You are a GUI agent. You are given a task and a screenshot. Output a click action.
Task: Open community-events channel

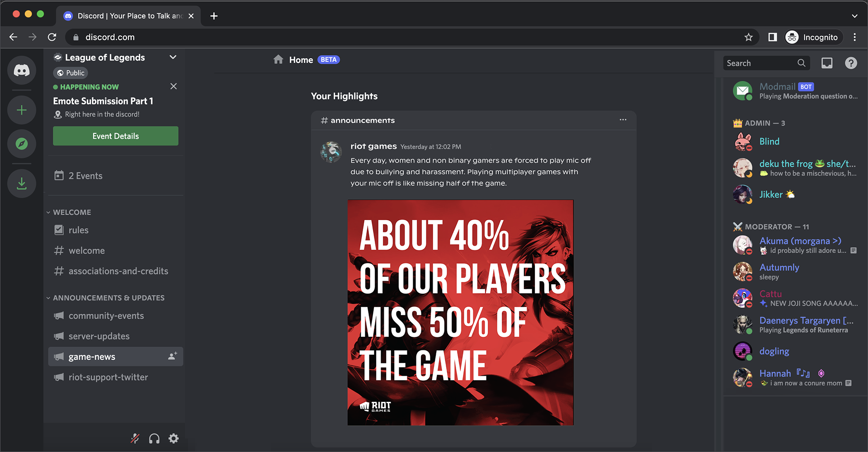[116, 315]
